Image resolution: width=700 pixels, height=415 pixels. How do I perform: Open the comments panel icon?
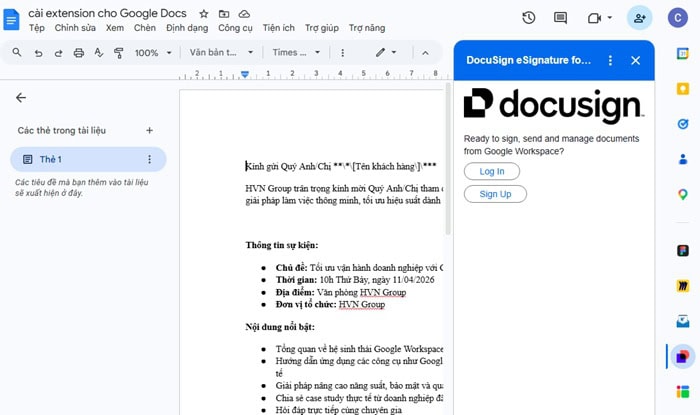[560, 18]
